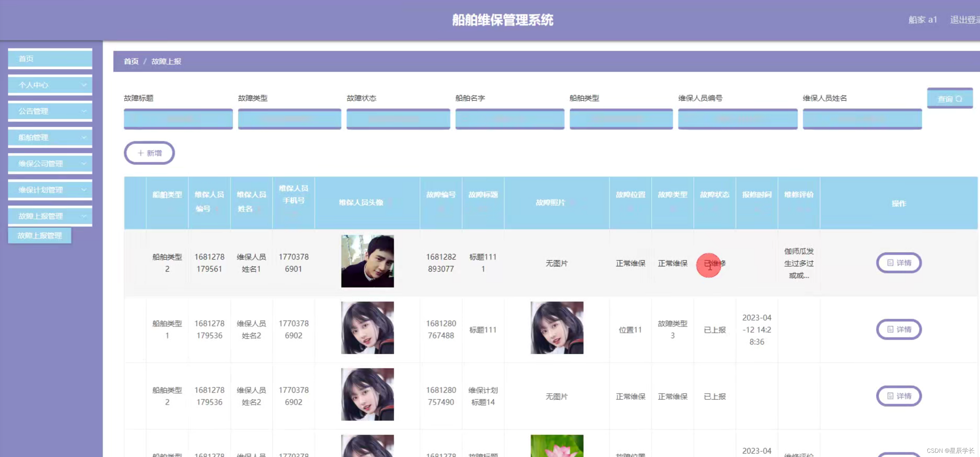Expand the 个人中心 sidebar menu
The height and width of the screenshot is (457, 980).
[50, 85]
